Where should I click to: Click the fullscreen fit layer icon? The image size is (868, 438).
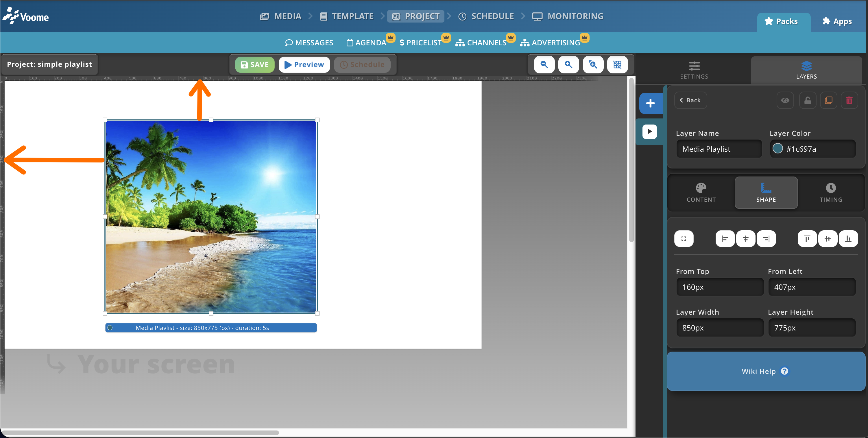point(684,239)
